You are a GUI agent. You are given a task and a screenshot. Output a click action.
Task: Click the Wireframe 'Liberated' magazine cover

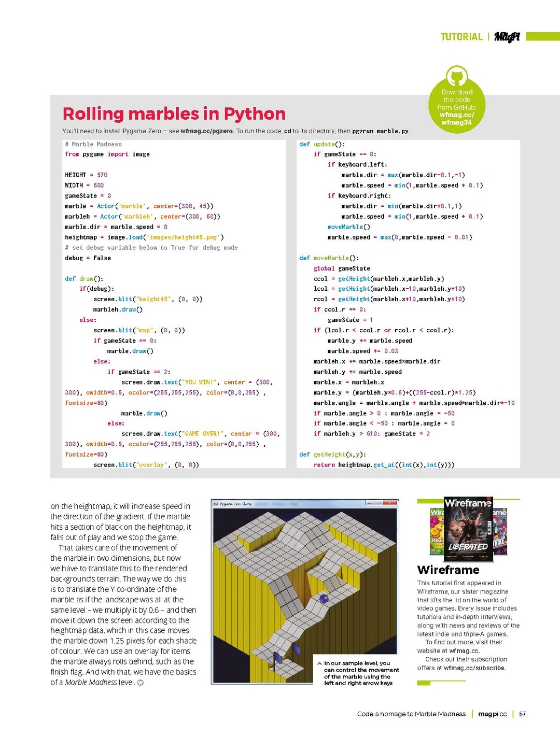pyautogui.click(x=468, y=530)
